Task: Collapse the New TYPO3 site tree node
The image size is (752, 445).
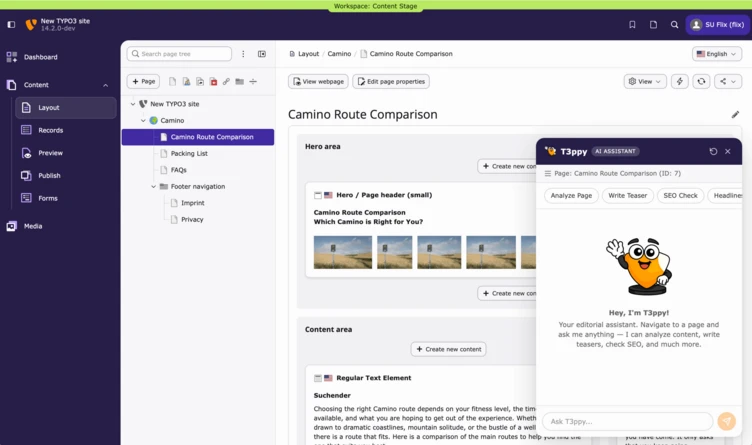Action: coord(133,104)
